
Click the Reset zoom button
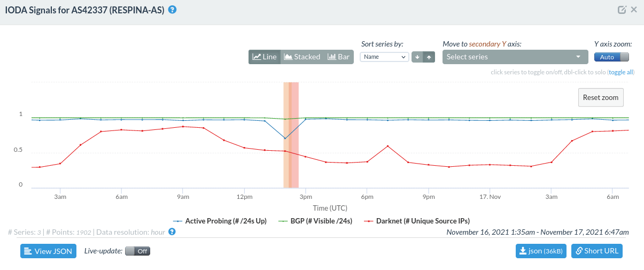601,97
